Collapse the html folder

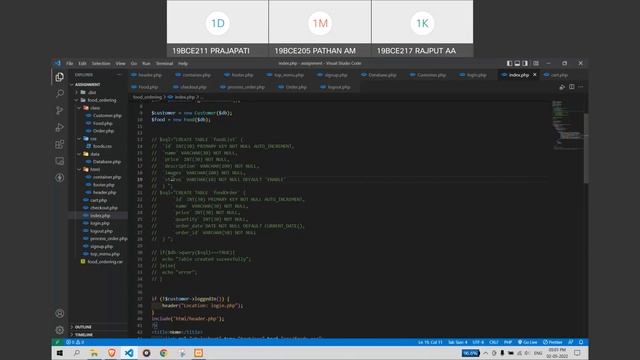tap(94, 169)
